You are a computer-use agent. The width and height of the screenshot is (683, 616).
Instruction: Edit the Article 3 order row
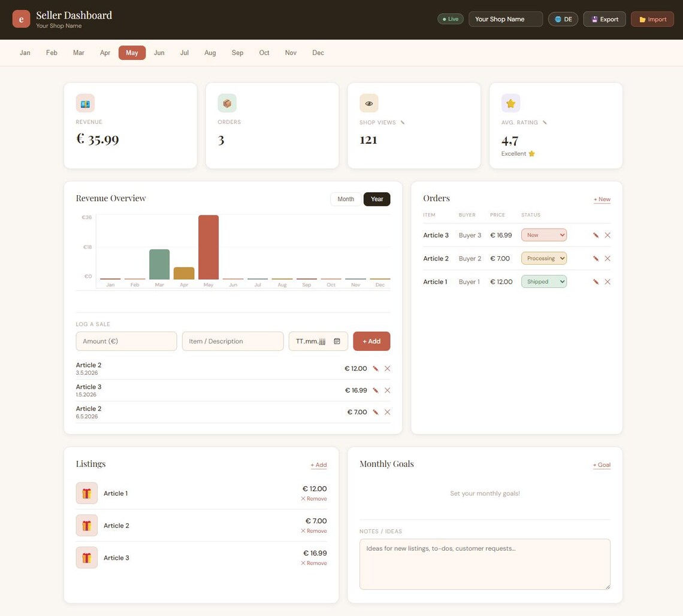tap(596, 235)
